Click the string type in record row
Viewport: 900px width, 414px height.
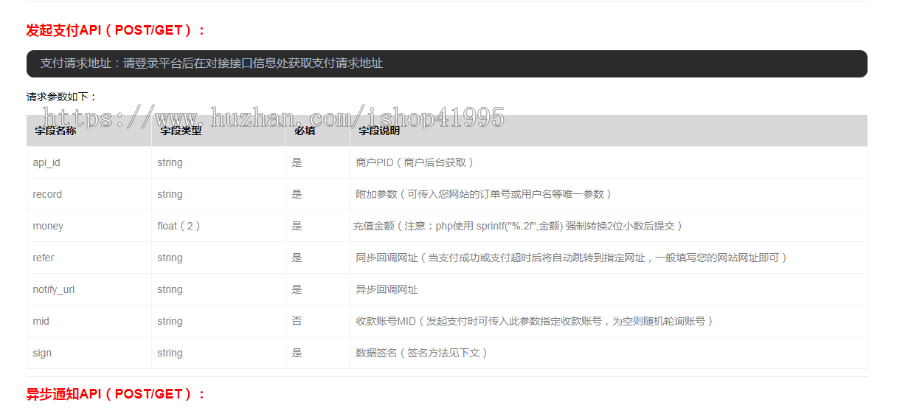[170, 195]
